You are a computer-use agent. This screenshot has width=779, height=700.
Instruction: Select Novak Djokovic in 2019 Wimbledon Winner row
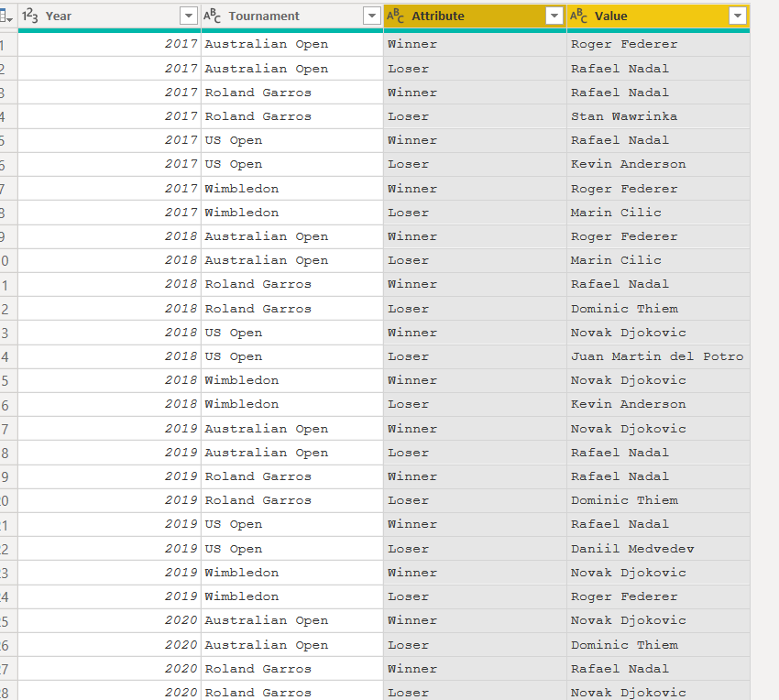pos(658,573)
